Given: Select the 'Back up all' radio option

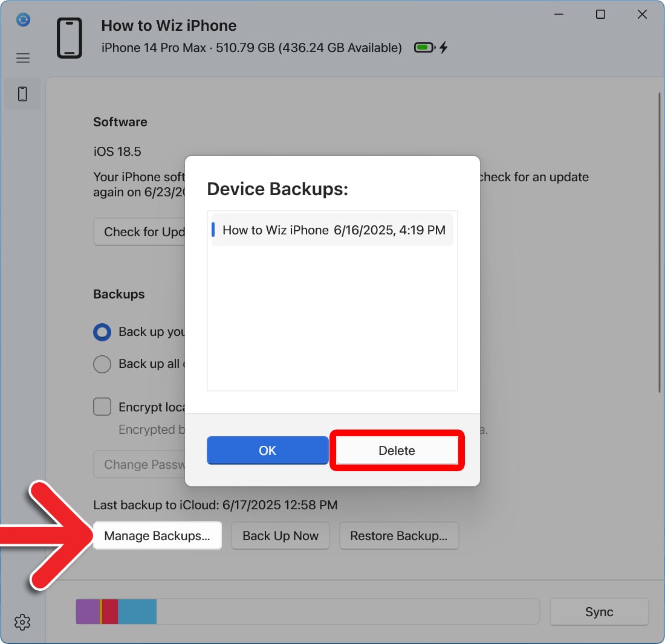Looking at the screenshot, I should 102,364.
